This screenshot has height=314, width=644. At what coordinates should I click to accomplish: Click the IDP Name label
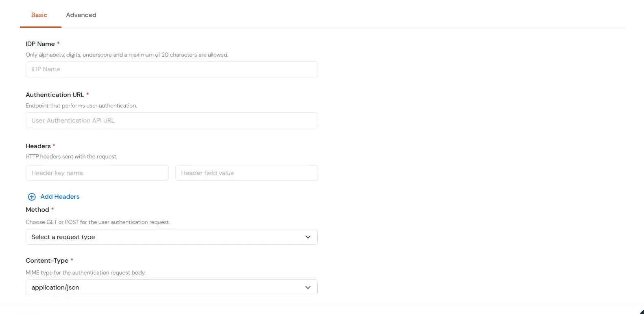(40, 44)
